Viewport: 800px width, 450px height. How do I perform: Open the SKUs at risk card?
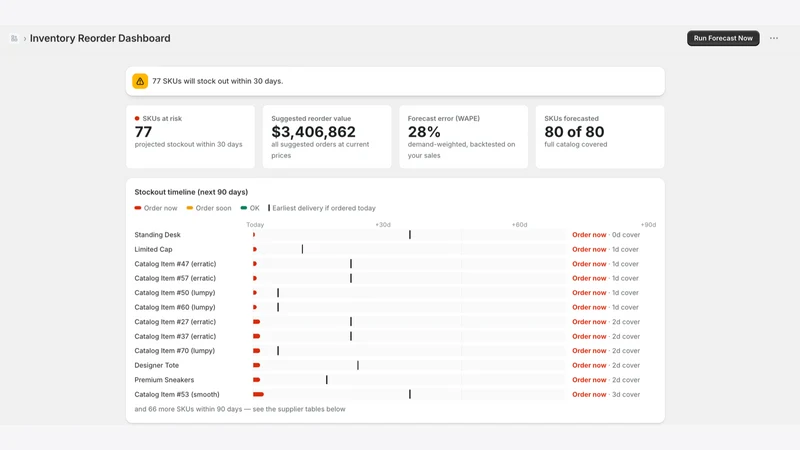tap(190, 137)
